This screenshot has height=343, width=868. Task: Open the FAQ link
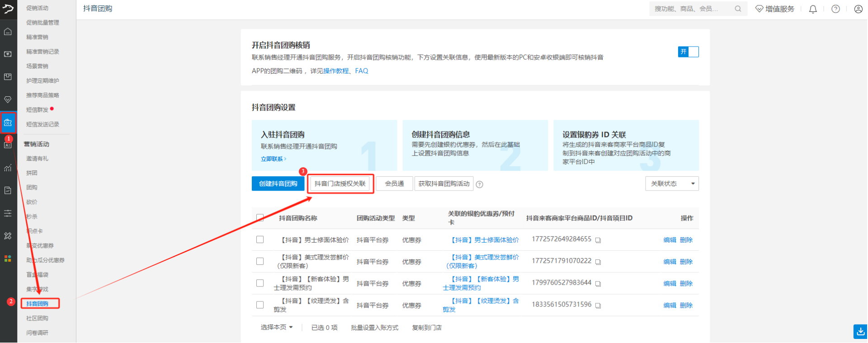pos(362,71)
